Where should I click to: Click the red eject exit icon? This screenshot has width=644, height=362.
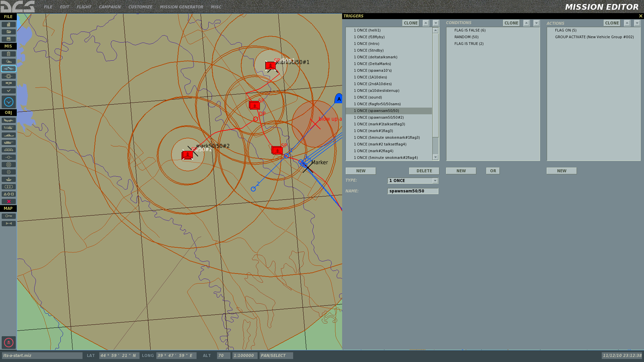(9, 343)
